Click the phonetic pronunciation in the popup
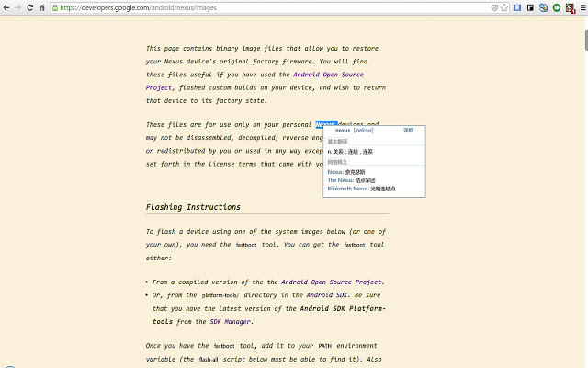Screen dimensions: 588x368 (364, 131)
